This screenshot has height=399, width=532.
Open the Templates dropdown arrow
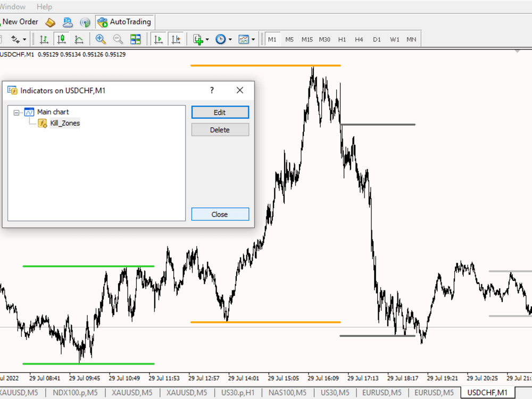(x=253, y=39)
